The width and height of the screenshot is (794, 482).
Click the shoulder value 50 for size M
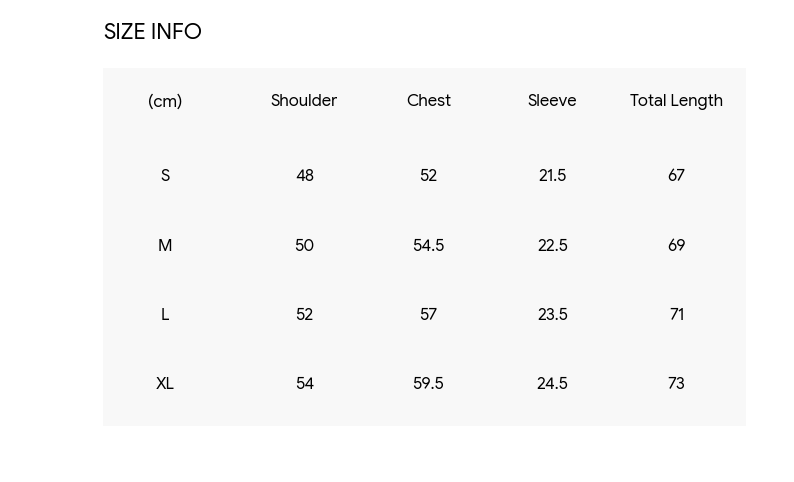point(304,245)
